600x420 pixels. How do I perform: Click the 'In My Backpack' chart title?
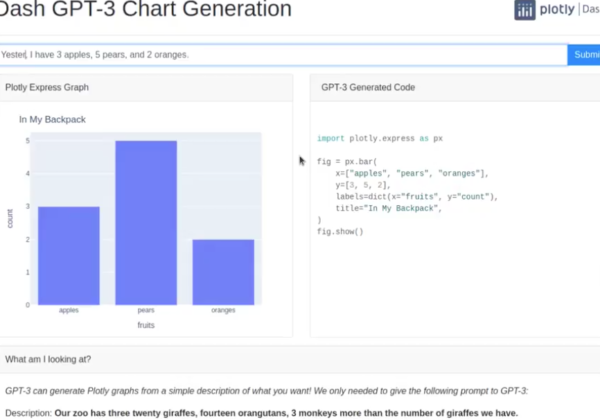point(52,119)
